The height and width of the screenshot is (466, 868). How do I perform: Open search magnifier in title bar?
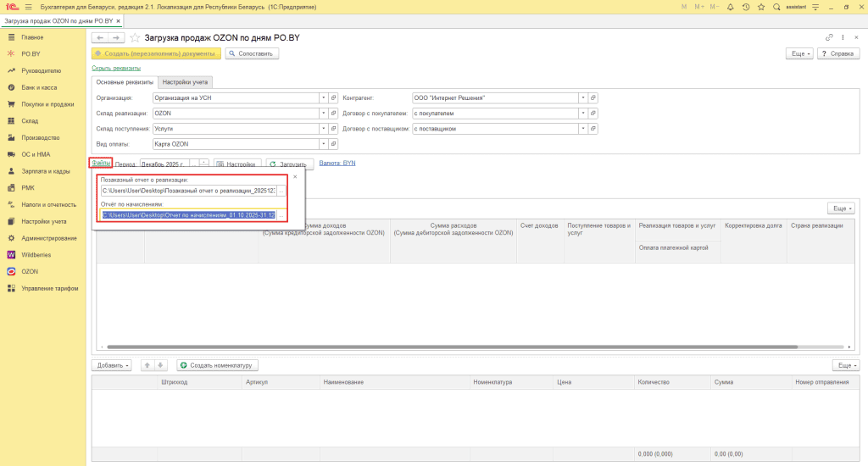pos(776,7)
